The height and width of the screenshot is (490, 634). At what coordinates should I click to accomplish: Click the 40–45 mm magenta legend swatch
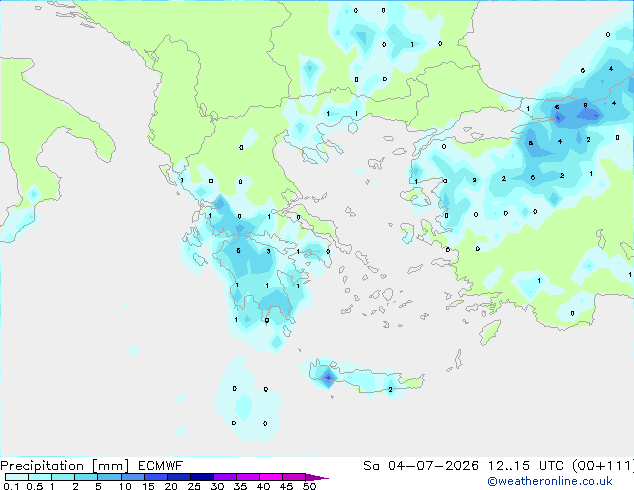coord(271,477)
